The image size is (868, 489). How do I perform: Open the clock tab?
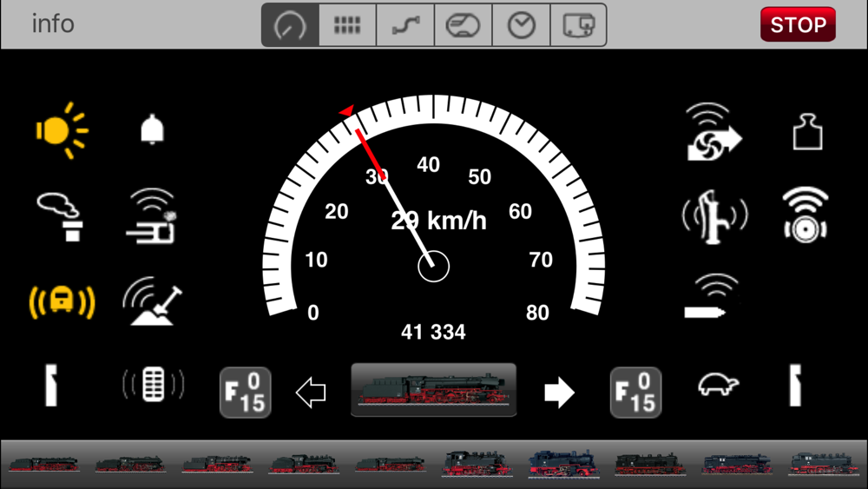pos(522,25)
